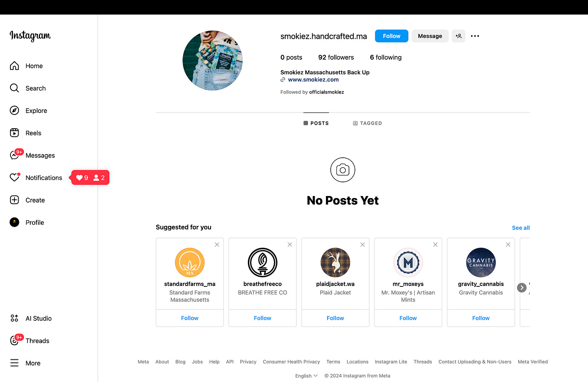Open Contact Uploading & Non-Users link
The height and width of the screenshot is (382, 588).
(x=475, y=362)
